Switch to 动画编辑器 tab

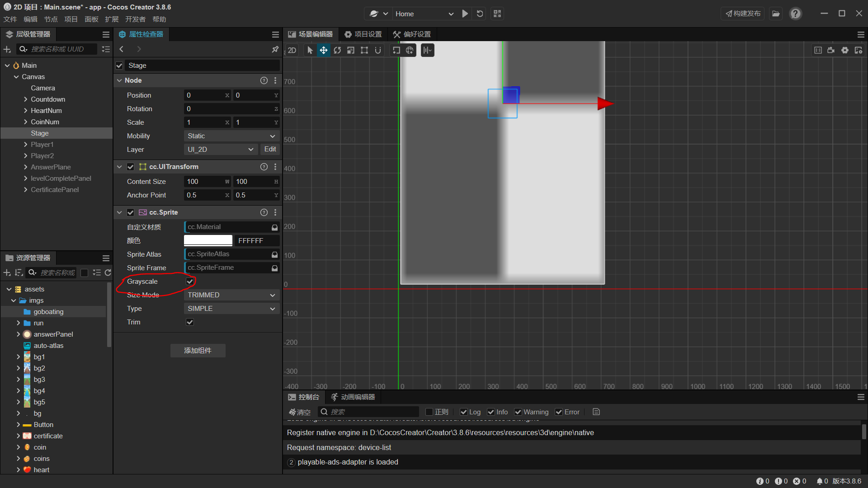[x=353, y=397]
